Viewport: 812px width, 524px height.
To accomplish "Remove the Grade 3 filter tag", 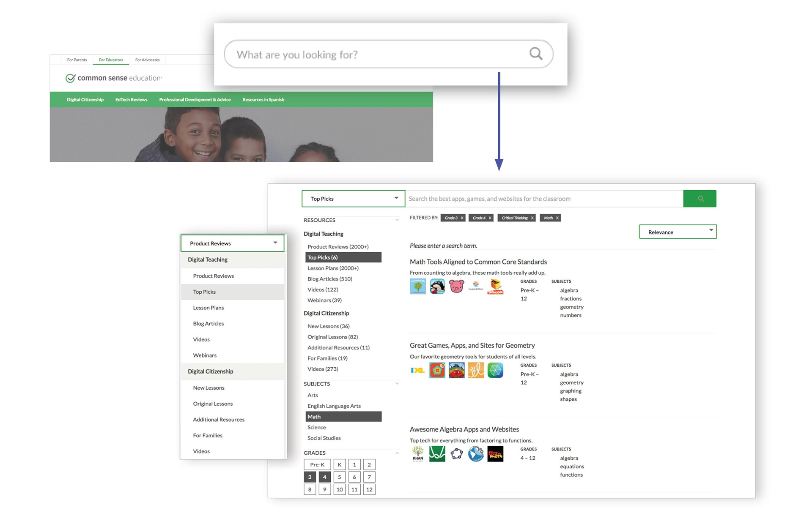I will click(x=462, y=218).
